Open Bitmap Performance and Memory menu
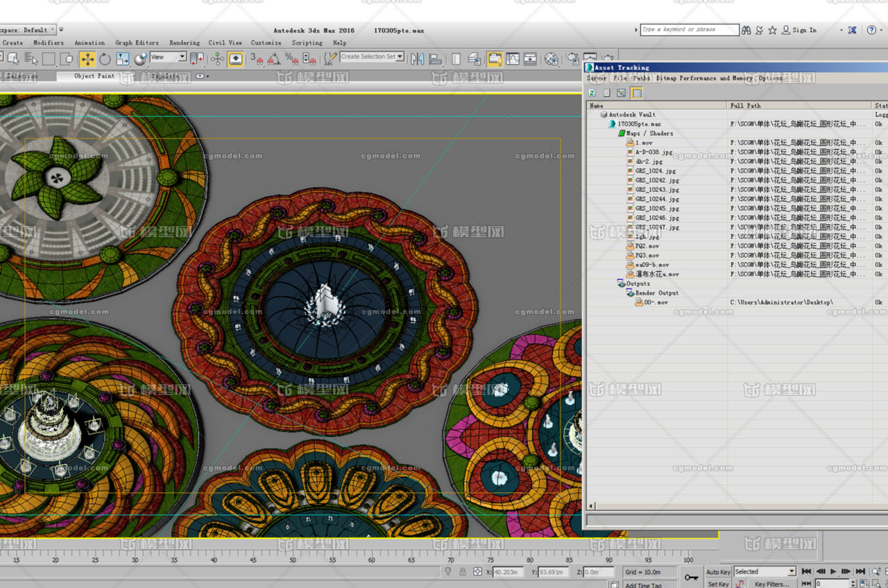Screen dimensions: 888x588 click(x=705, y=78)
